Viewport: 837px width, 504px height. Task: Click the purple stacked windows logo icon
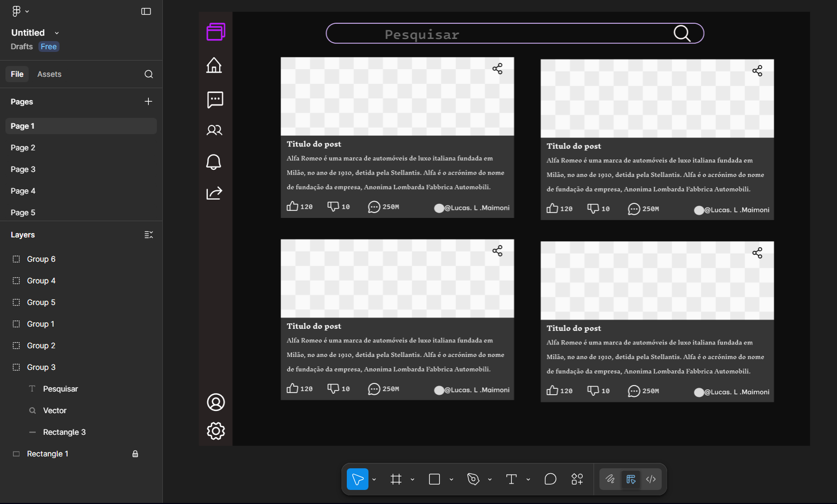click(x=216, y=31)
